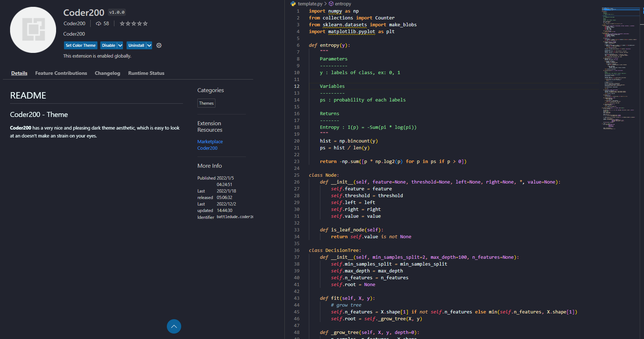
Task: Click the 'def fit(self, X, y):' line
Action: coord(347,298)
